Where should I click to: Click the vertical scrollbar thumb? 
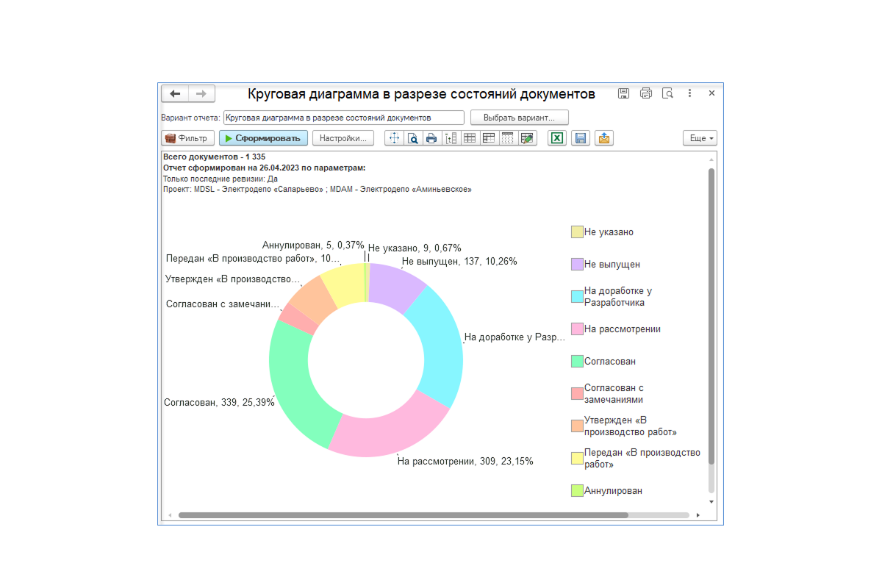point(711,316)
